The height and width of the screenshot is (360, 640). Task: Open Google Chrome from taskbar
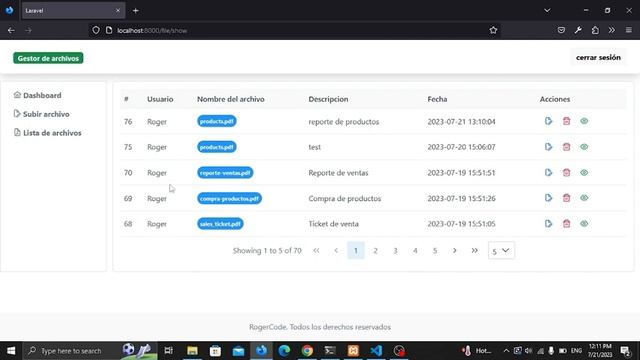coord(307,351)
